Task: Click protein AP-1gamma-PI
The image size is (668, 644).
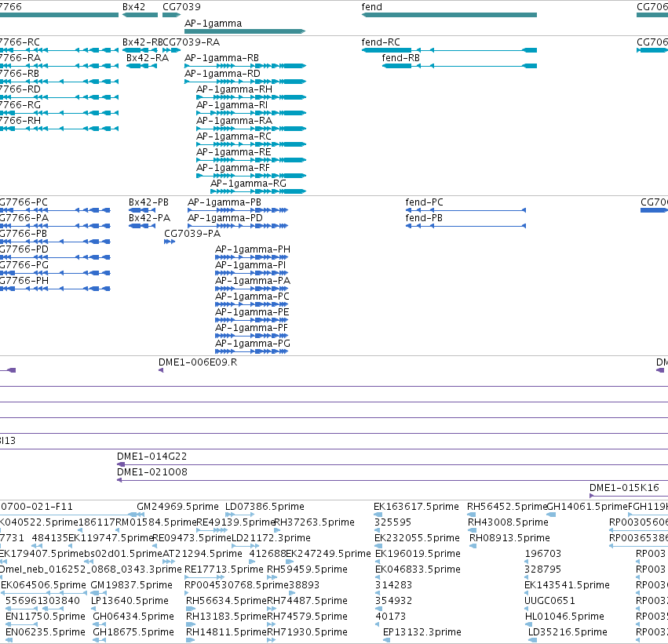Action: click(x=250, y=265)
